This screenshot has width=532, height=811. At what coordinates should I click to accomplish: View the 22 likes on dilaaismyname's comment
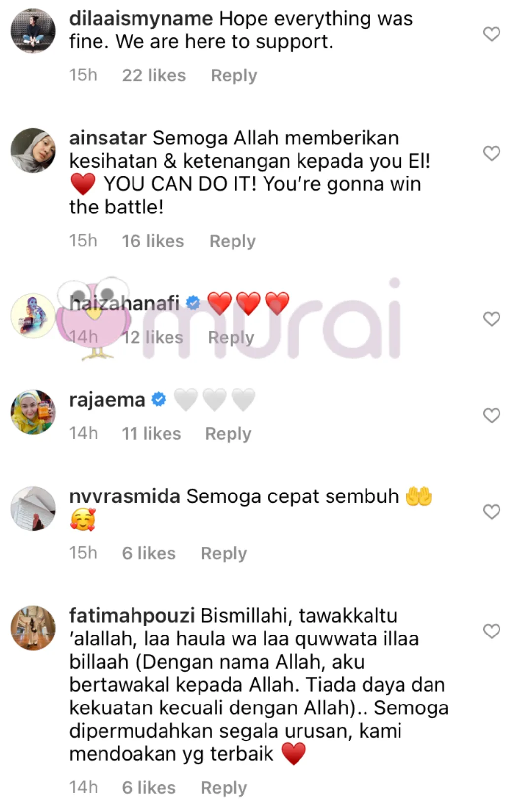(154, 75)
